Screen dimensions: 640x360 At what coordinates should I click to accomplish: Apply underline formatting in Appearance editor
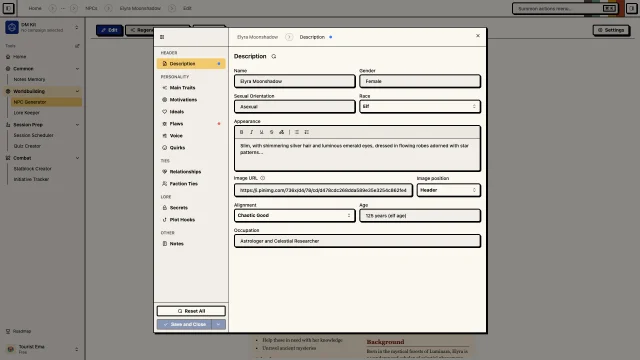coord(261,132)
